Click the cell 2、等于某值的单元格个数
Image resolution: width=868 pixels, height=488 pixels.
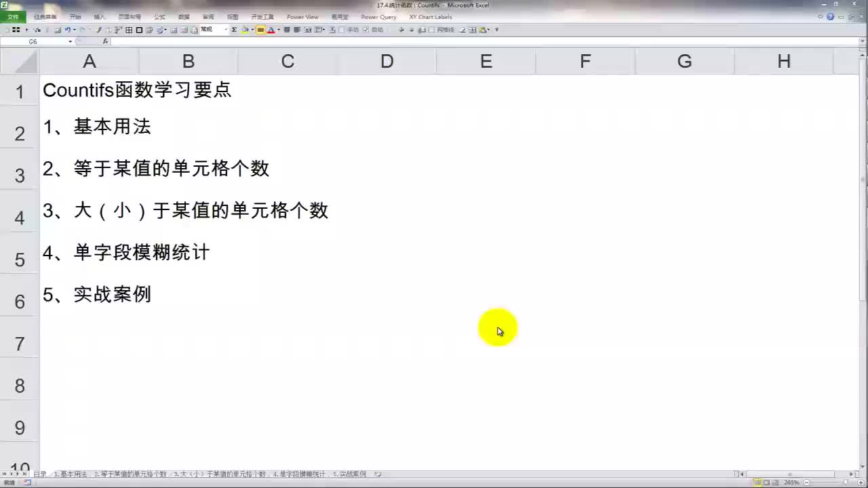point(156,169)
